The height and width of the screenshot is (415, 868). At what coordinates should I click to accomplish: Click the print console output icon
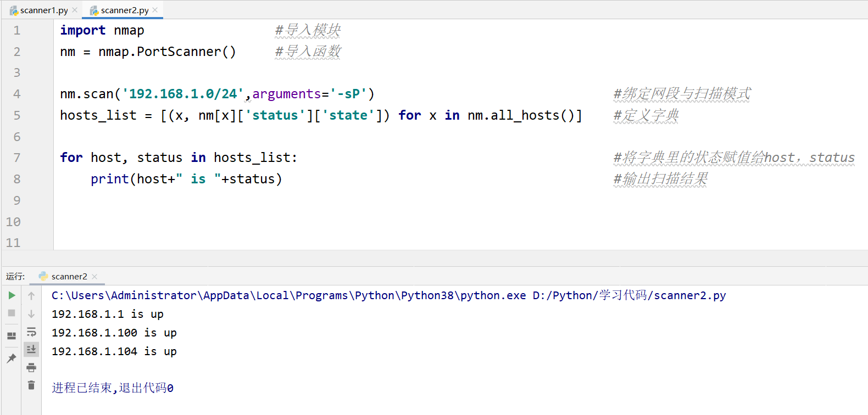pyautogui.click(x=31, y=367)
